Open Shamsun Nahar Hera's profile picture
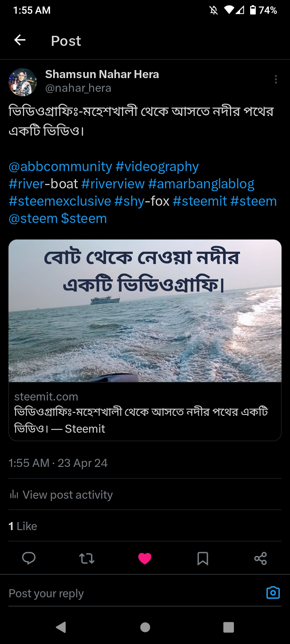The height and width of the screenshot is (644, 290). (23, 82)
